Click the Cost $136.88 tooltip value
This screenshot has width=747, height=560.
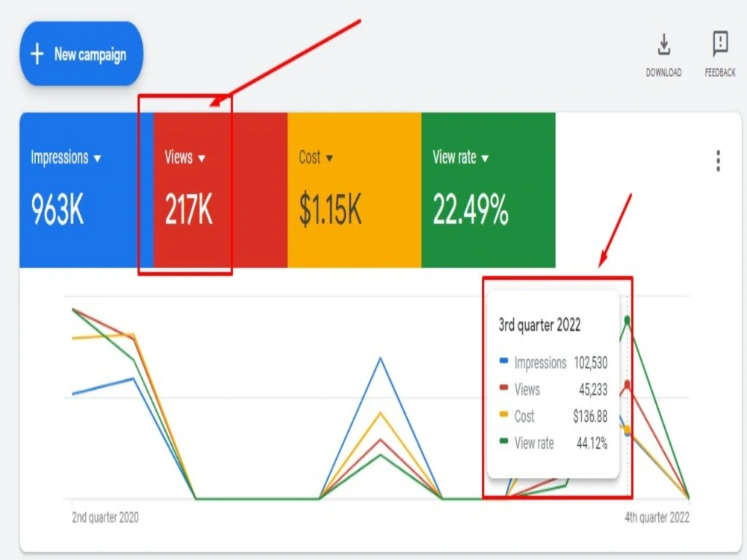coord(590,417)
